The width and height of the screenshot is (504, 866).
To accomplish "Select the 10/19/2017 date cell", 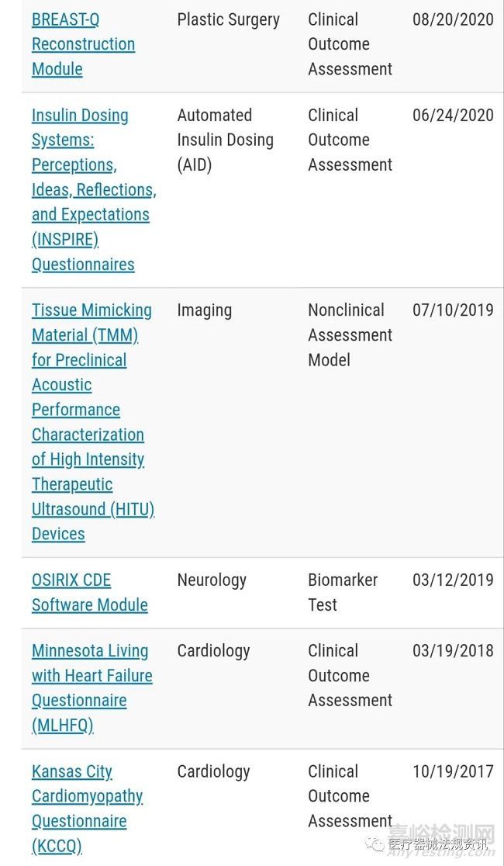I will (x=453, y=772).
